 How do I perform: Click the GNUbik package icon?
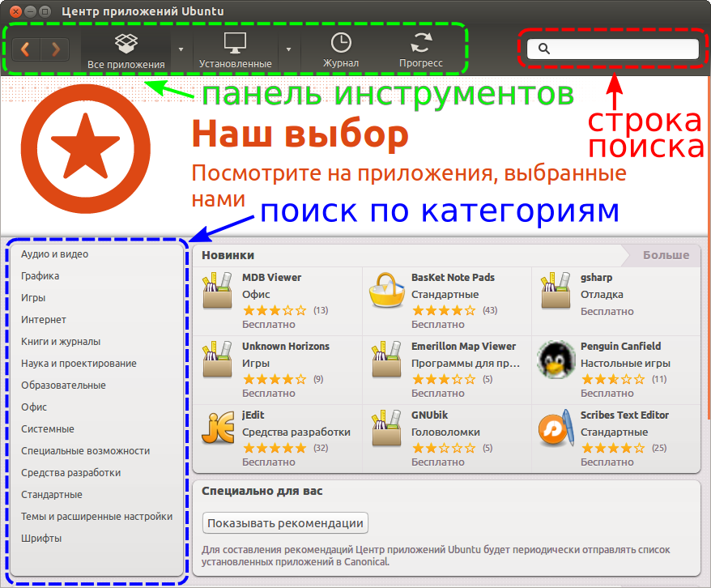pos(387,428)
